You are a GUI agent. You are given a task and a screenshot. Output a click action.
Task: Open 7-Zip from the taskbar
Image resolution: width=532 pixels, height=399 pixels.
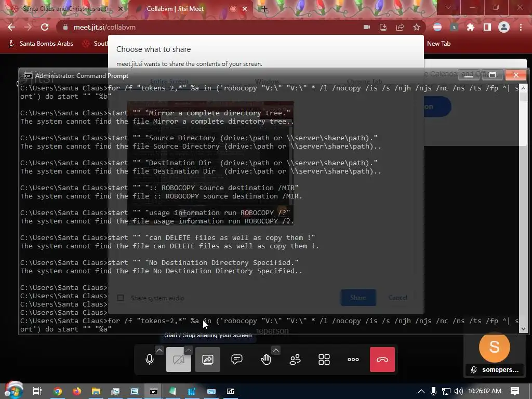(x=231, y=391)
